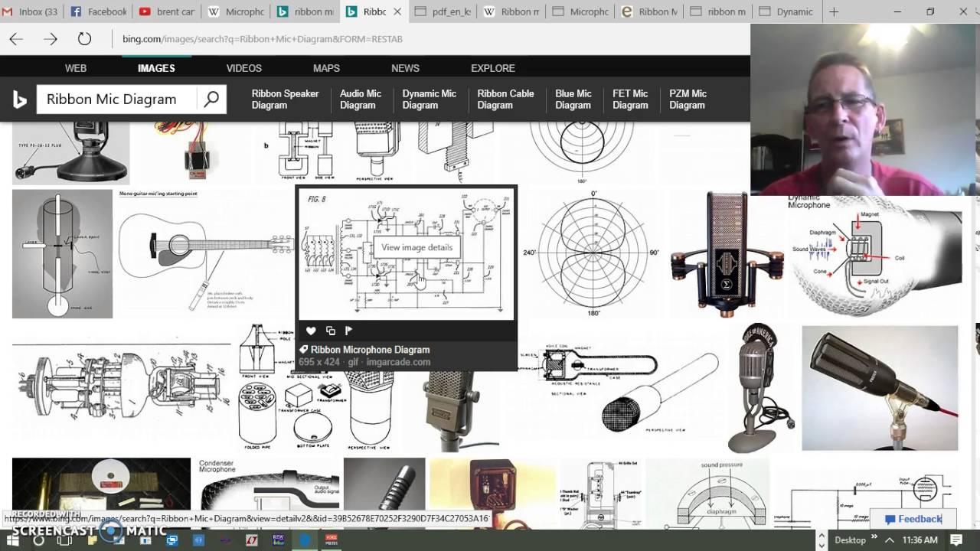980x551 pixels.
Task: Click the taskbar clock showing 11:36 AM
Action: coord(919,540)
